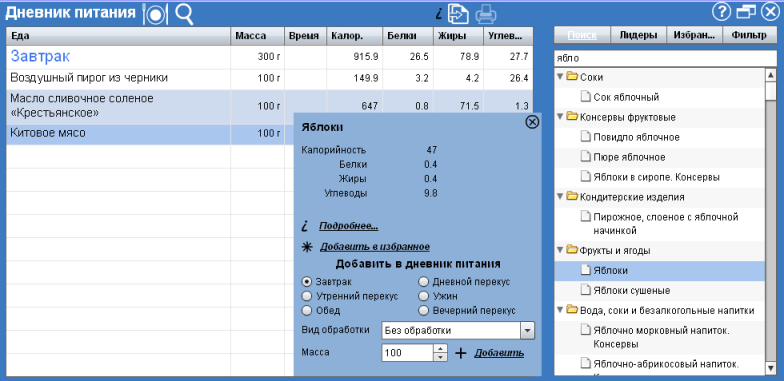Viewport: 784px width, 381px height.
Task: Select the Ужин radio button
Action: tap(424, 296)
